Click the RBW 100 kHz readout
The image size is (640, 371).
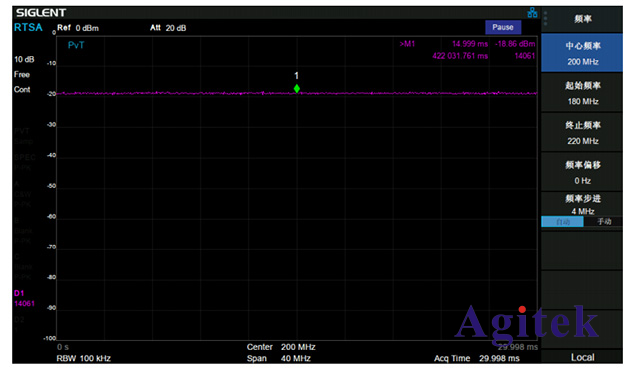(x=84, y=358)
